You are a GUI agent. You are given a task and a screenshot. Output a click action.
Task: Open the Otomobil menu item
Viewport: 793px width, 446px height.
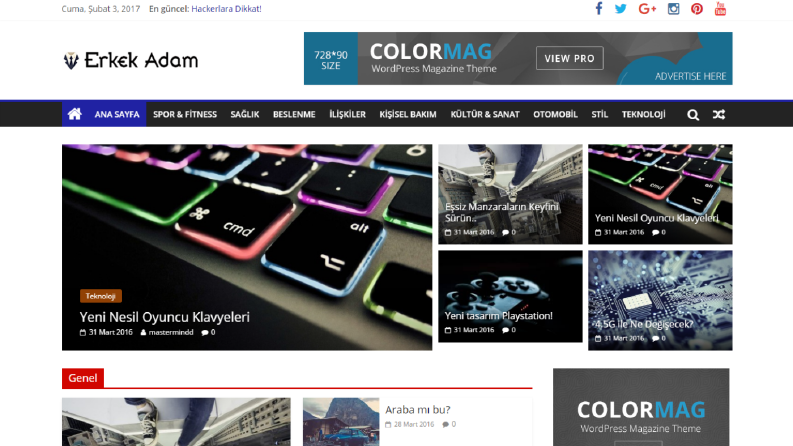pos(555,114)
